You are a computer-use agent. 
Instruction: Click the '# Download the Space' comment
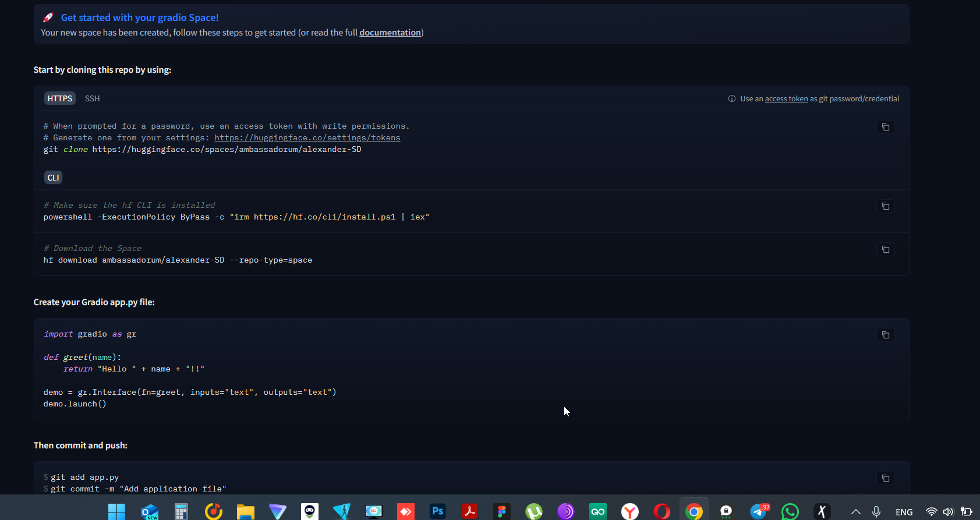(93, 249)
